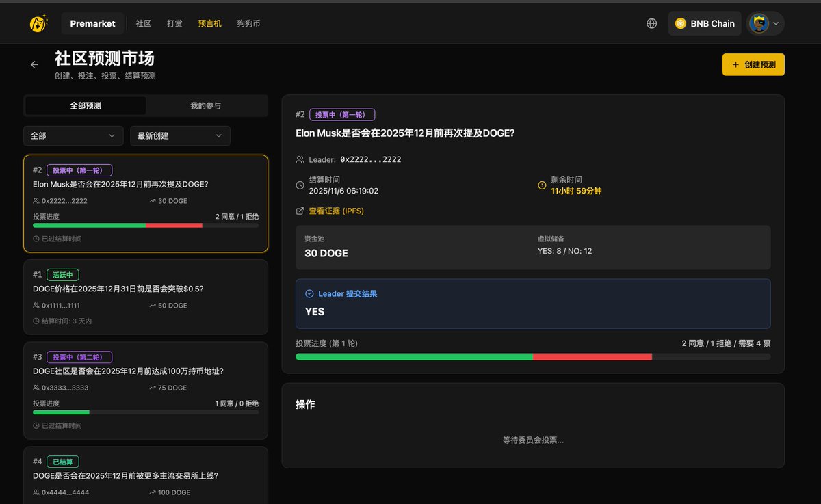Switch to the 我的参与 tab
821x504 pixels.
point(205,105)
